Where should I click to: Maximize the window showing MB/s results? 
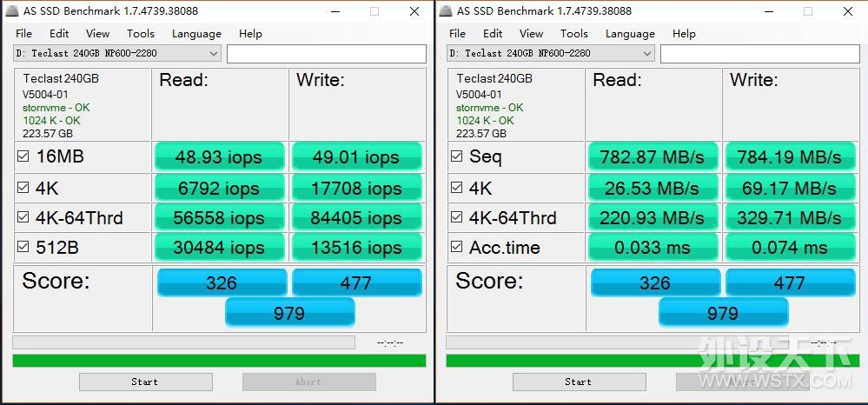(807, 11)
